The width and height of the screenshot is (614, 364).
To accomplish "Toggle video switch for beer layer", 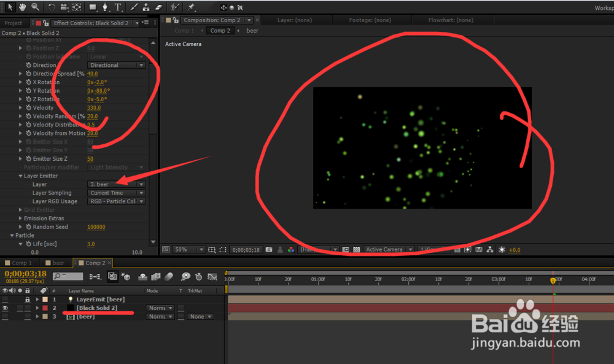I will (x=5, y=317).
